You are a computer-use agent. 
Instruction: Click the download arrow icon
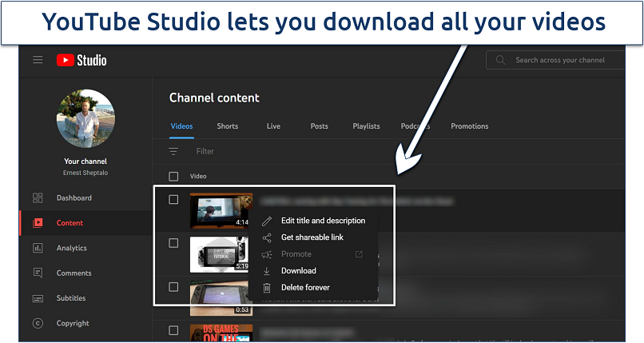click(267, 271)
